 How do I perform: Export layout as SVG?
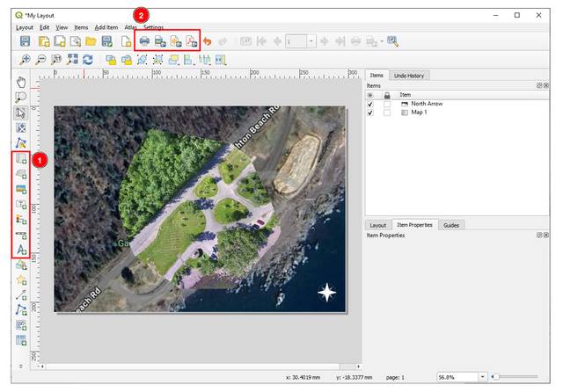[x=176, y=41]
